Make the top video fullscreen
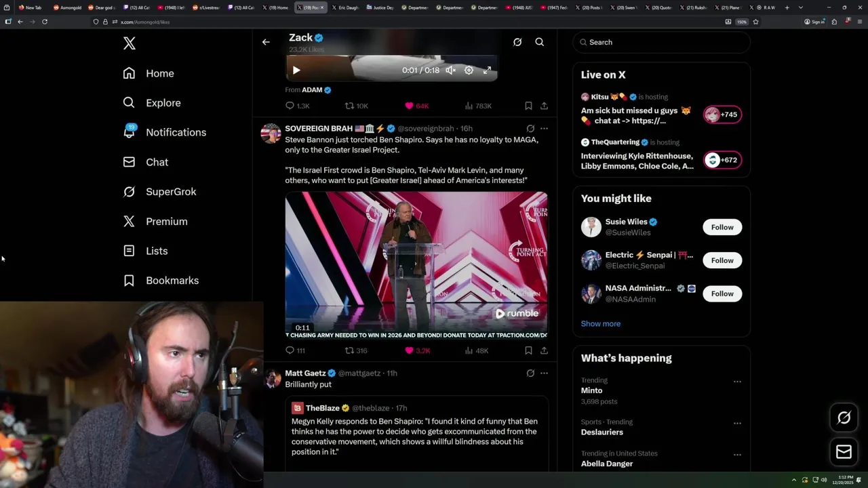Screen dimensions: 868x488 click(x=487, y=70)
